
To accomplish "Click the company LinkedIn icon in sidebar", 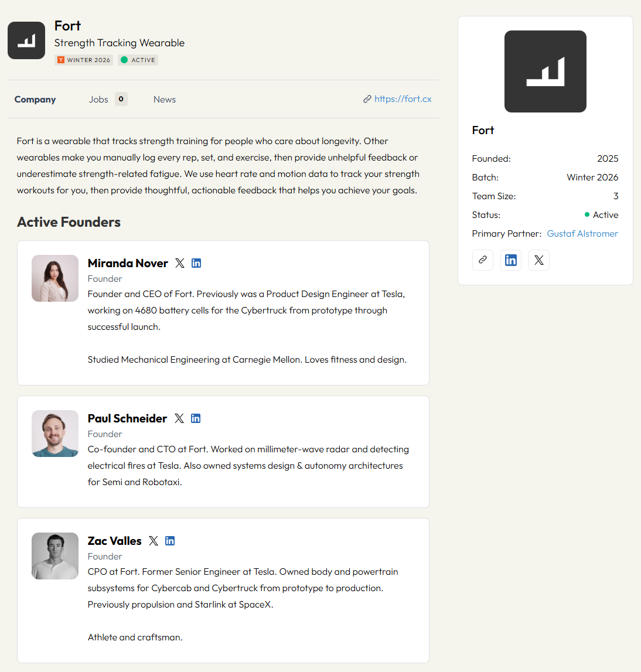I will tap(511, 260).
